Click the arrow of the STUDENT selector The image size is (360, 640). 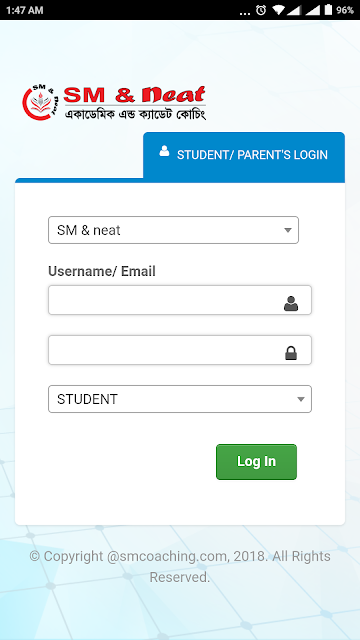301,399
